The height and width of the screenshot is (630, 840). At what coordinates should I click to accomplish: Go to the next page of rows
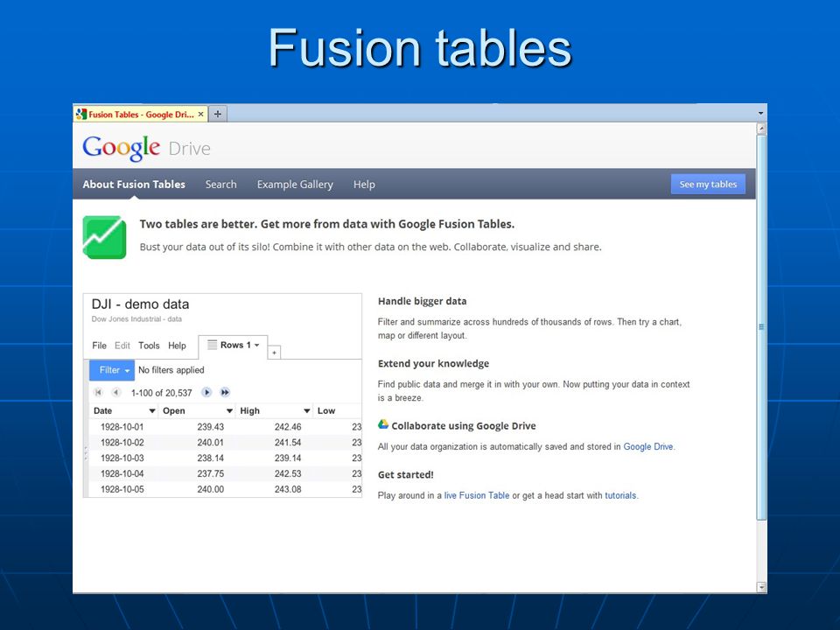206,392
